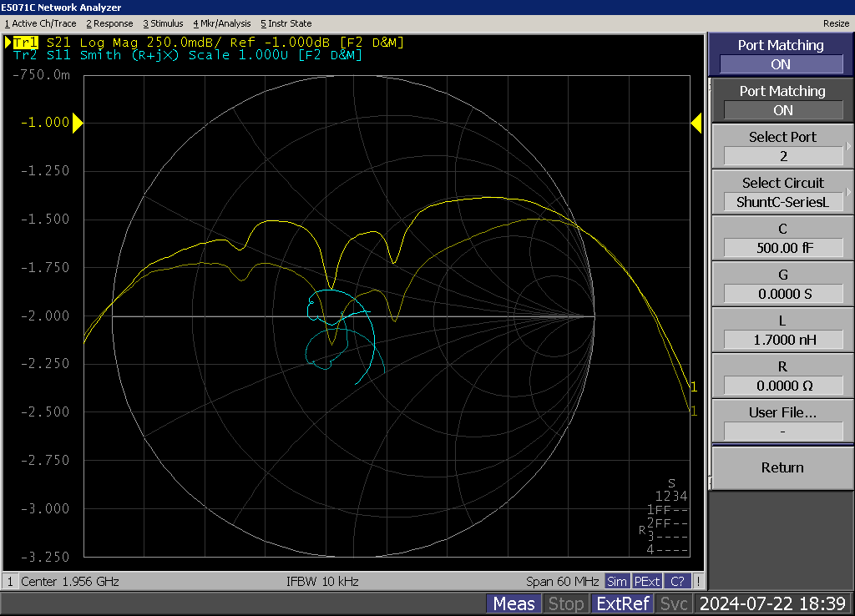Expand the Select Port softkey submenu
The width and height of the screenshot is (855, 616).
pyautogui.click(x=782, y=146)
